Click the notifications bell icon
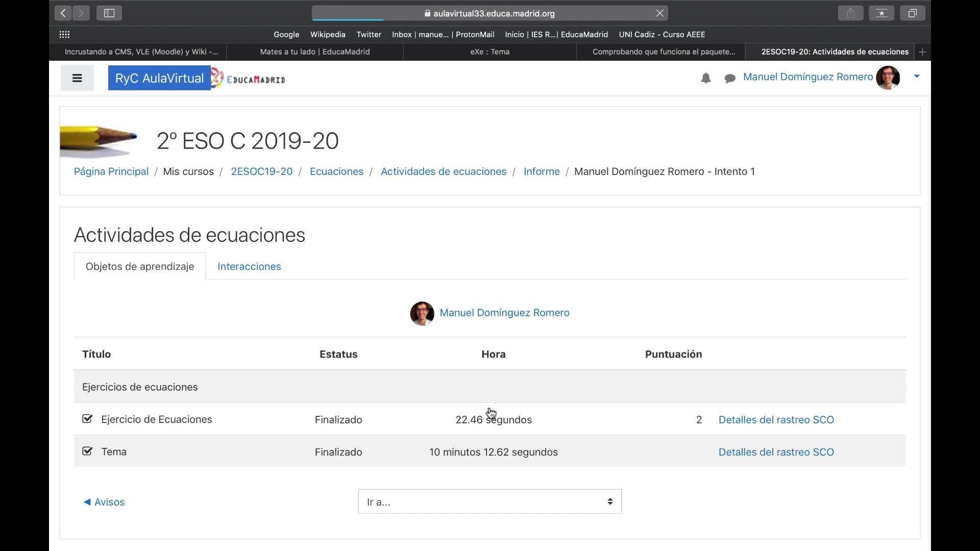980x551 pixels. pyautogui.click(x=705, y=78)
